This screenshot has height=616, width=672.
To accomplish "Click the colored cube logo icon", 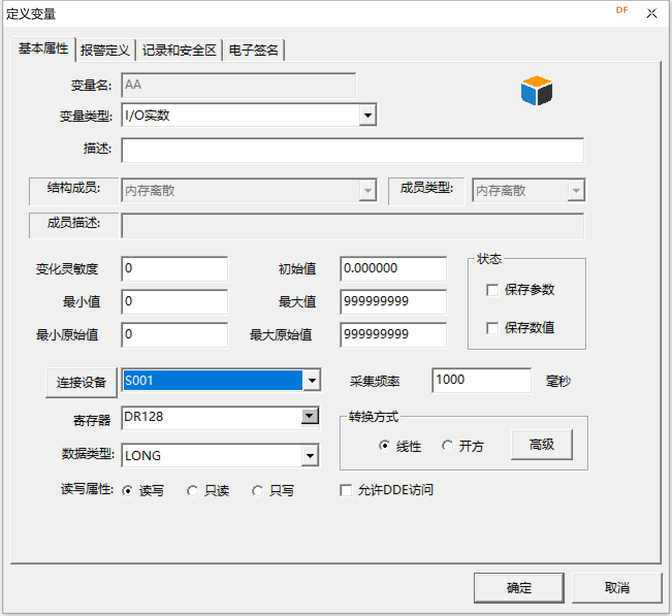I will [537, 91].
